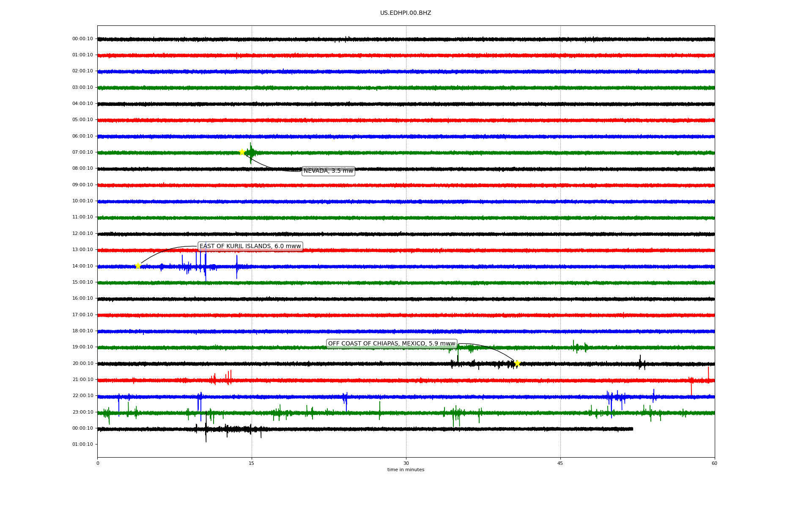Click the 02:00:10 time label
Viewport: 812px width, 508px height.
82,71
